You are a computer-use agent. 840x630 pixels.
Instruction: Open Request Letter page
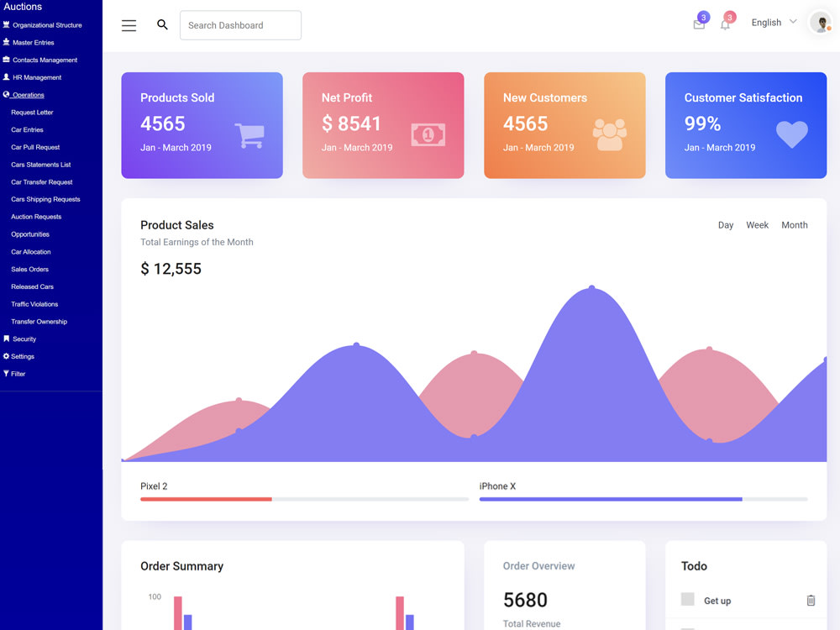coord(32,113)
